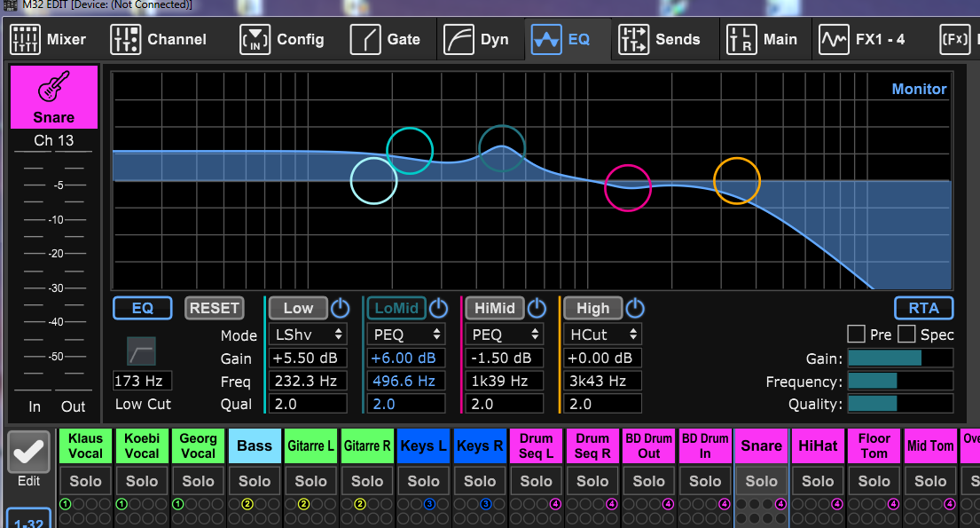Click High freq 3k43 Hz field

click(x=602, y=381)
